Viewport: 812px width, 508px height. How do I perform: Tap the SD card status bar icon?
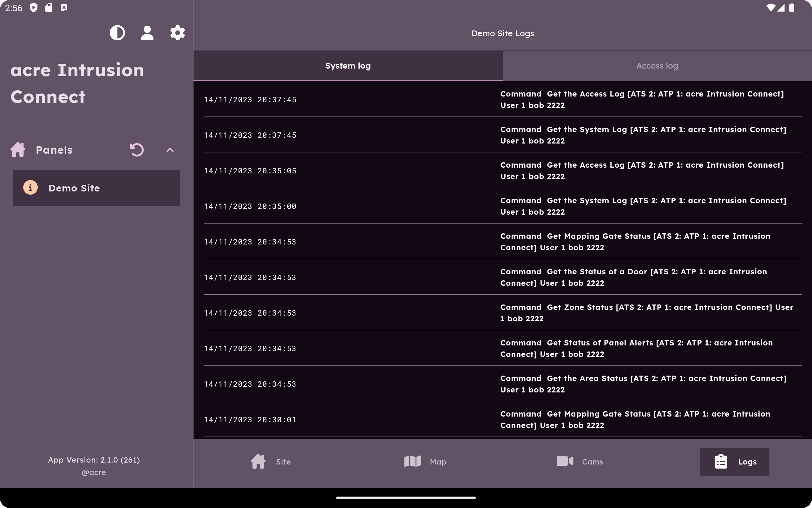point(49,7)
